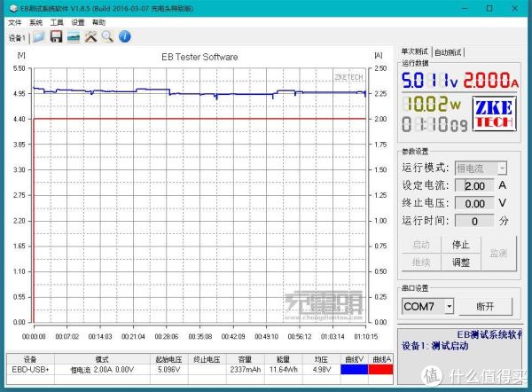Screen dimensions: 532x392
Task: Click the 2.000A current readout
Action: [490, 81]
